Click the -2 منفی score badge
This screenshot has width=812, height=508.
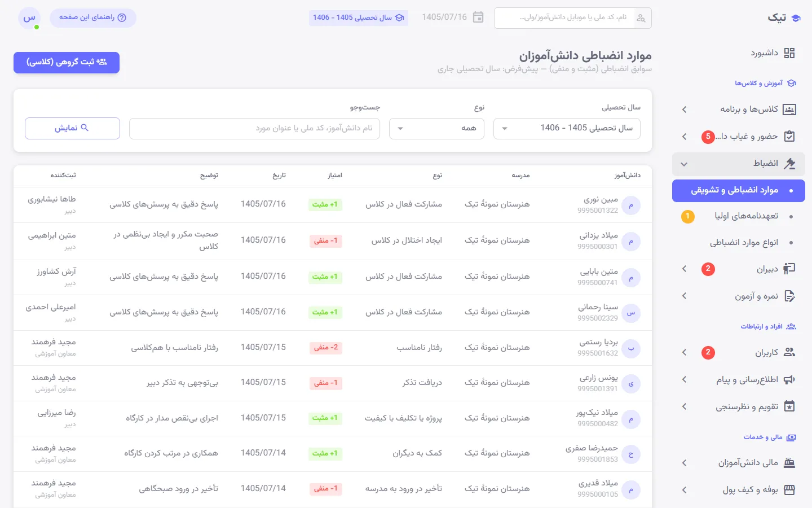326,348
